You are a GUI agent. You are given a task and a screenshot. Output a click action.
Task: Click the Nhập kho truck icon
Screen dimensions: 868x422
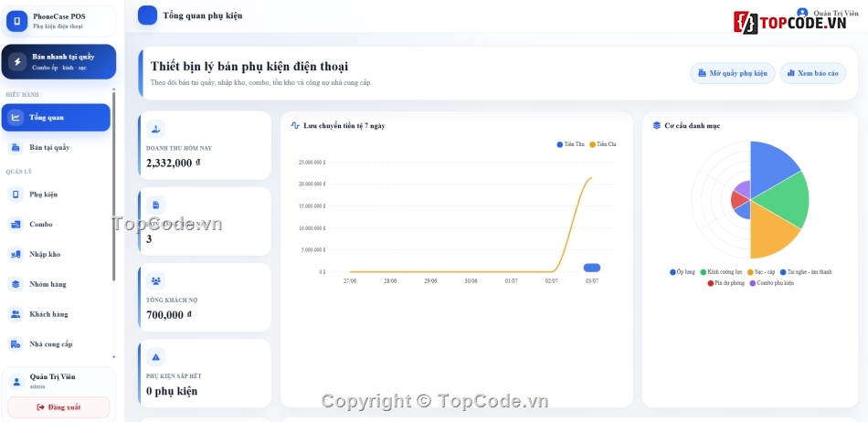16,255
